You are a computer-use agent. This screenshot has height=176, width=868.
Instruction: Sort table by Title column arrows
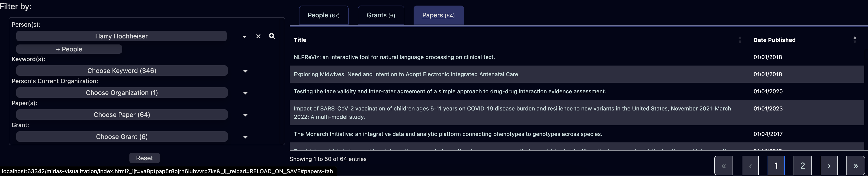pyautogui.click(x=740, y=40)
